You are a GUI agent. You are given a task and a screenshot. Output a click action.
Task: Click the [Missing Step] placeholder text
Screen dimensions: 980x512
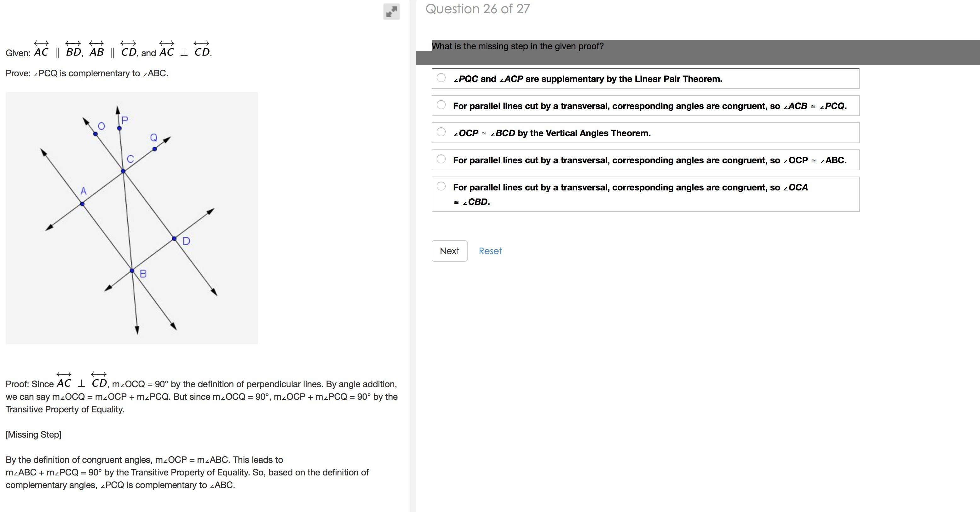[x=33, y=434]
